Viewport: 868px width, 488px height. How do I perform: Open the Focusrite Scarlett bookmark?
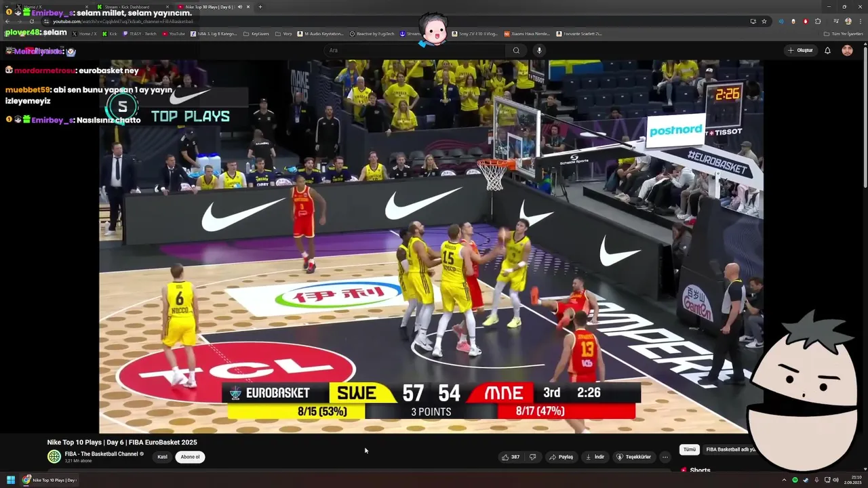coord(578,33)
